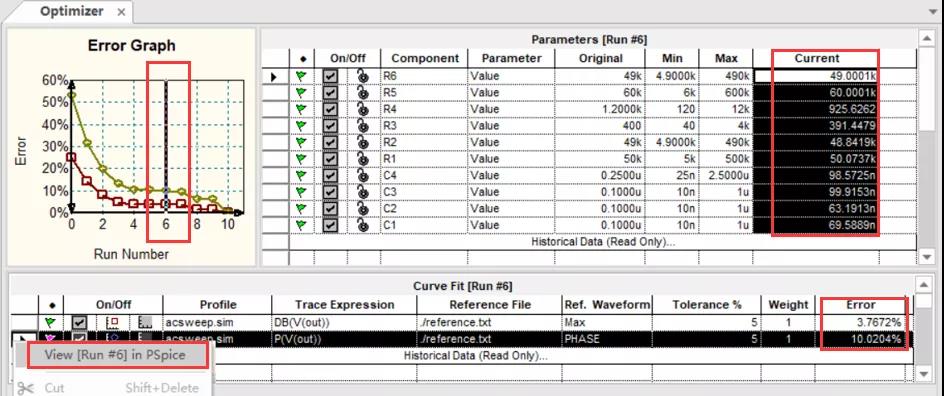Click the Trace Expression column header
Viewport: 944px width, 396px height.
click(344, 305)
